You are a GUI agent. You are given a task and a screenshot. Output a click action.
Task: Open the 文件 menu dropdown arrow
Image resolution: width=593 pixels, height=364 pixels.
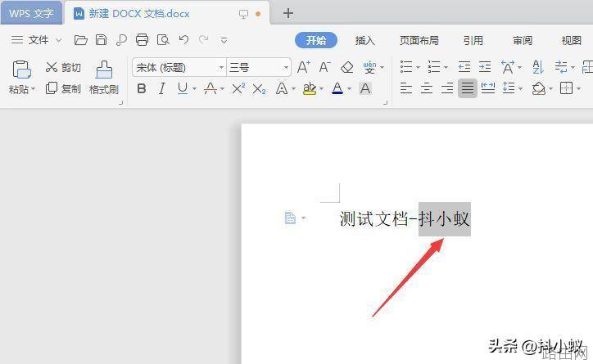click(x=59, y=39)
